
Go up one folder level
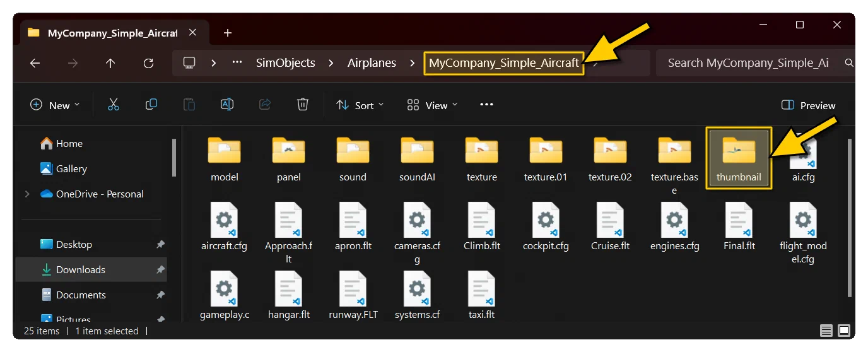click(x=110, y=63)
